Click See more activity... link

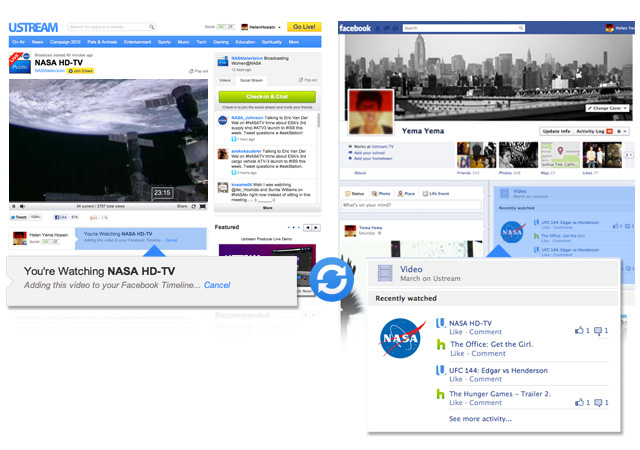coord(480,419)
